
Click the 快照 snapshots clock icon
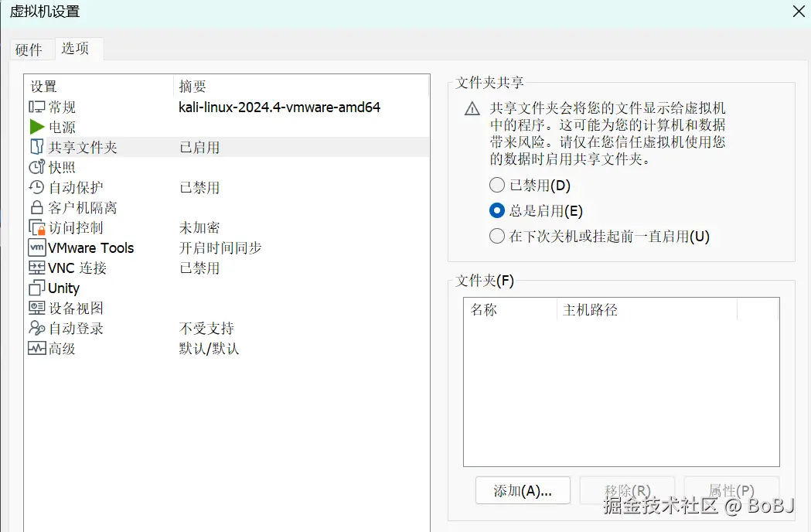[36, 166]
